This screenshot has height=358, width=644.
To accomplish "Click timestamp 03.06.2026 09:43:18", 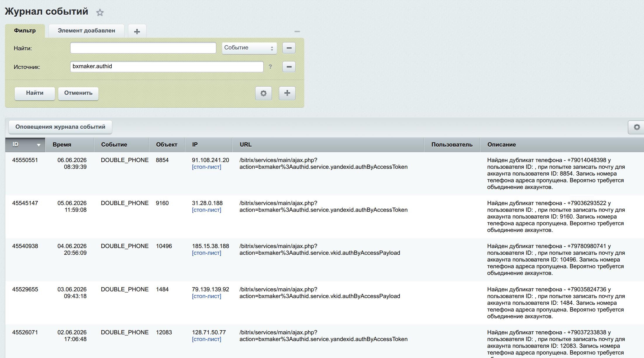I will coord(72,293).
